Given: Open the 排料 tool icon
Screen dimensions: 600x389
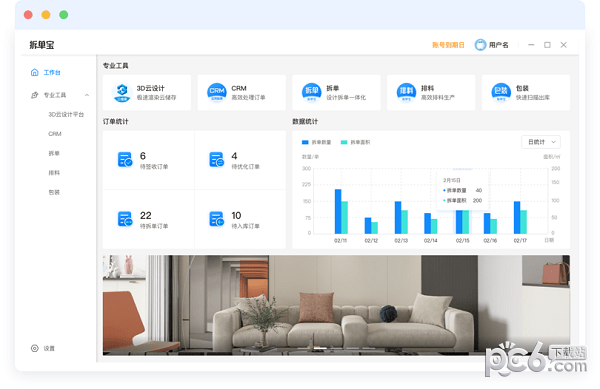Looking at the screenshot, I should [406, 93].
